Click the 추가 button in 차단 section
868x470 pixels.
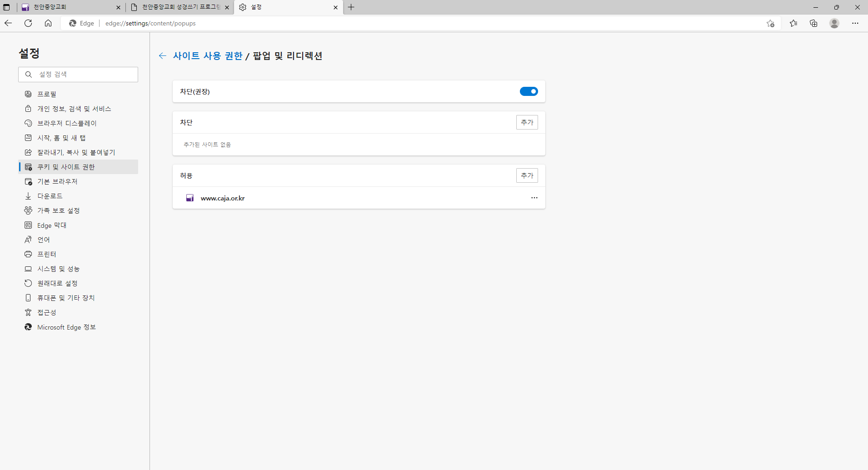click(x=527, y=122)
